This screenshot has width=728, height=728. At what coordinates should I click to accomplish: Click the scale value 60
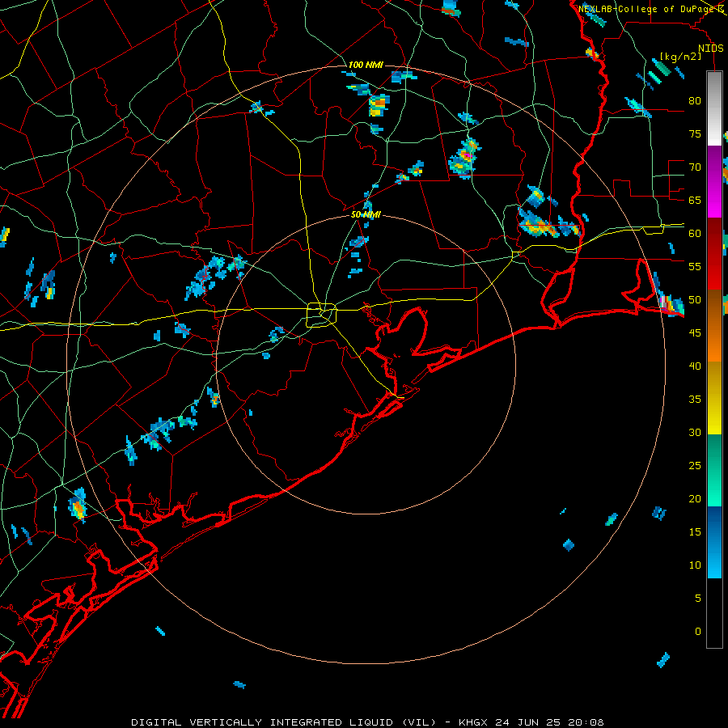point(695,234)
